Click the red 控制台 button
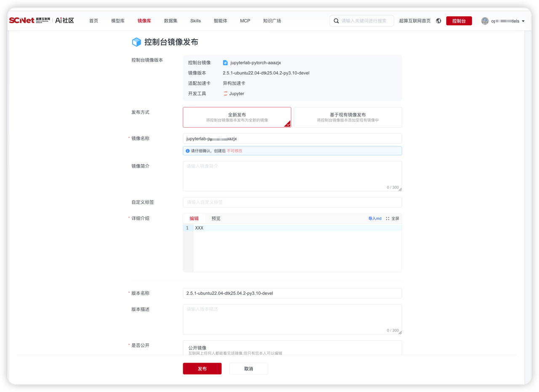The width and height of the screenshot is (539, 392). click(x=459, y=21)
